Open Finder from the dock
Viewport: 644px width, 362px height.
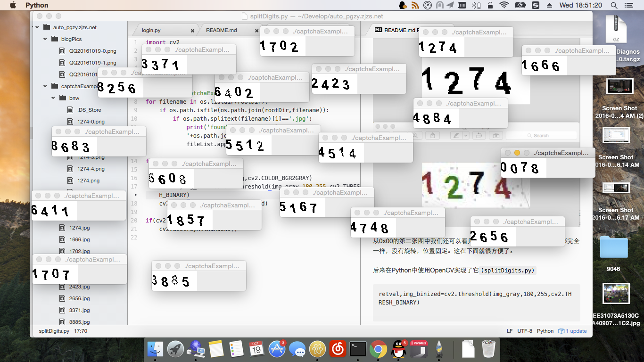coord(155,349)
